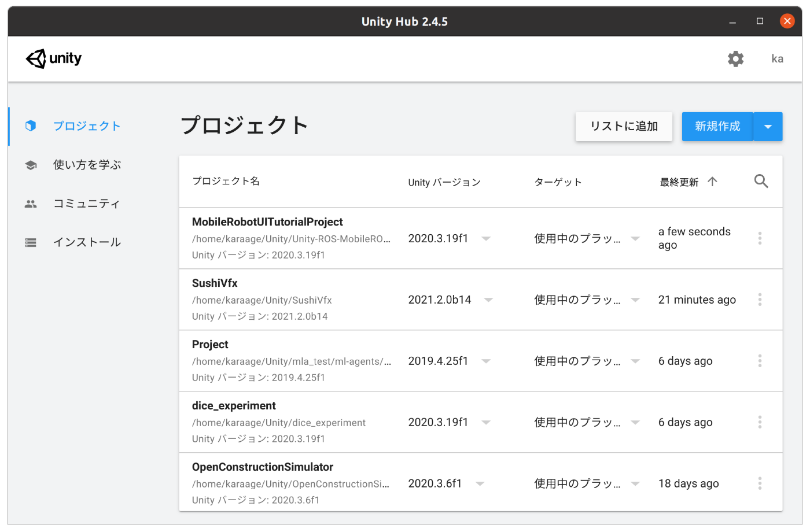The image size is (810, 532).
Task: Open the 使い方を学ぶ sidebar tab
Action: point(87,165)
